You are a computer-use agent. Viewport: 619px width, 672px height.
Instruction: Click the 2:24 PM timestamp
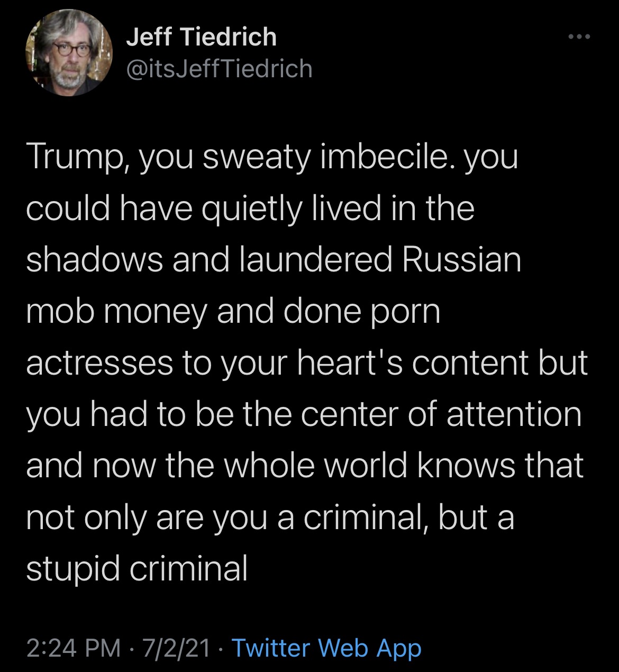[x=74, y=648]
